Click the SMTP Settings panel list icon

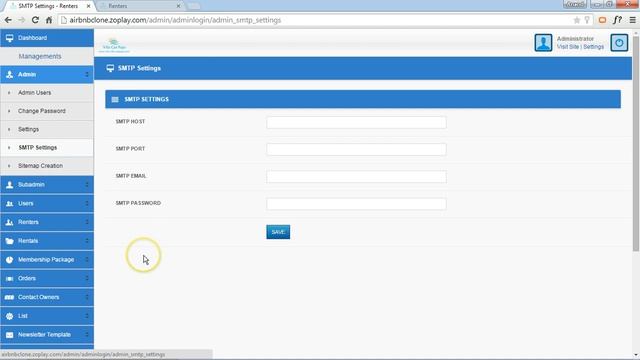[115, 100]
